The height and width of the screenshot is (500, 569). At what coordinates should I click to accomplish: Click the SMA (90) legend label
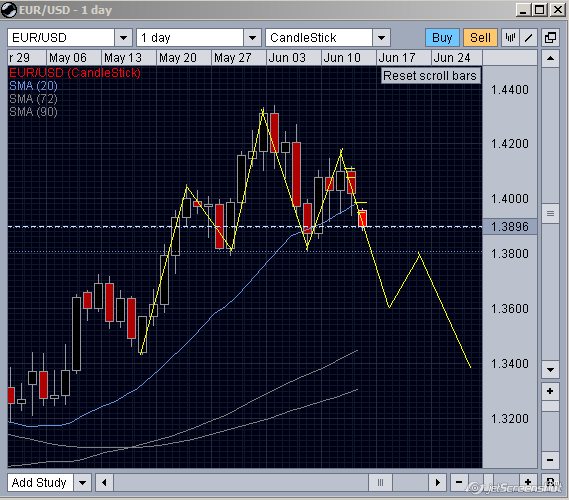tap(33, 112)
